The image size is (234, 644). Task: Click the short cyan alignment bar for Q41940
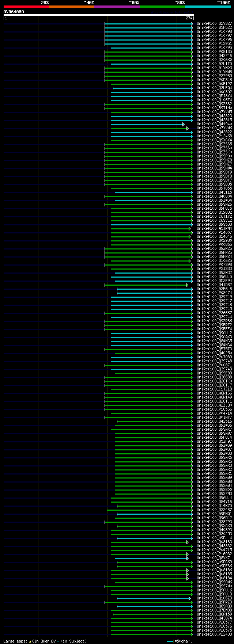pyautogui.click(x=147, y=124)
